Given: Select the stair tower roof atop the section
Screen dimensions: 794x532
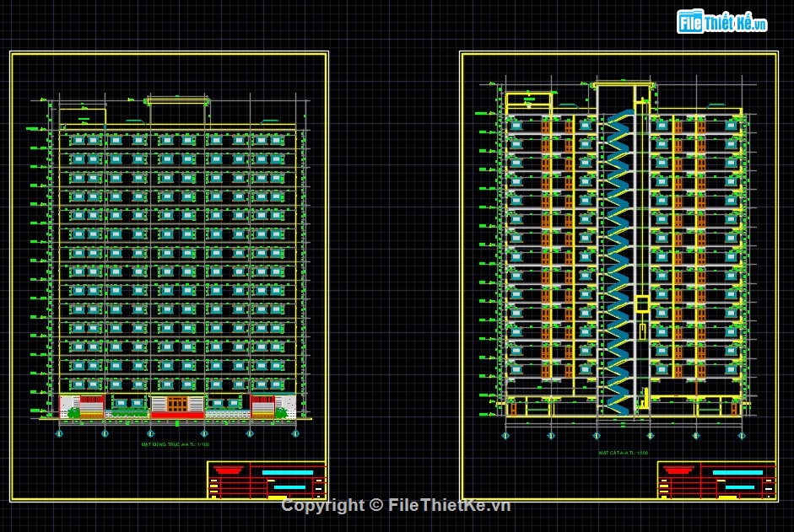Looking at the screenshot, I should (x=624, y=84).
